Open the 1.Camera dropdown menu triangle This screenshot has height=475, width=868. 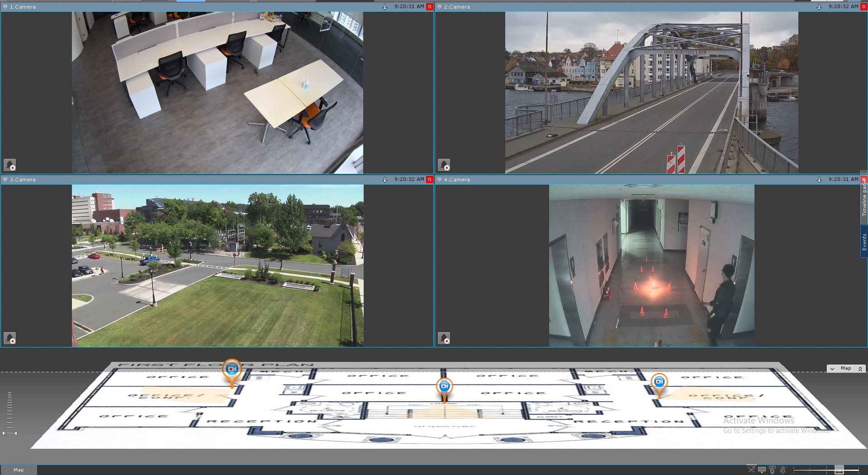[x=5, y=7]
